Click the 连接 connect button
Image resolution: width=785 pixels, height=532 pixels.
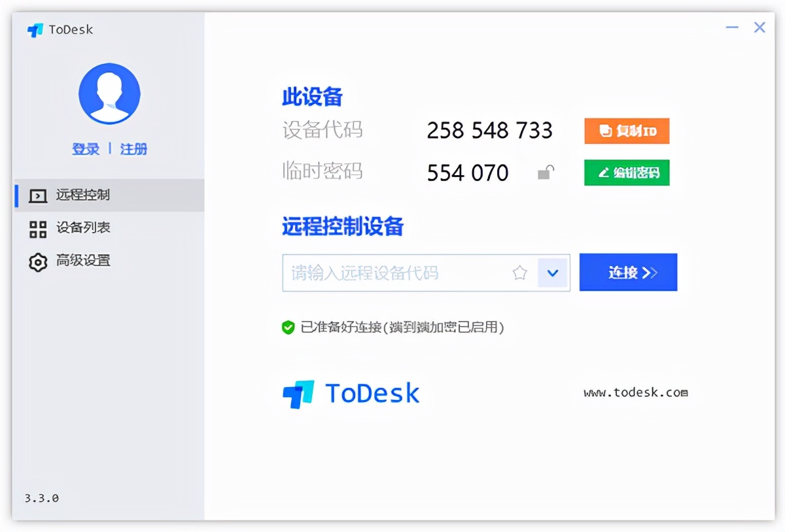(628, 273)
